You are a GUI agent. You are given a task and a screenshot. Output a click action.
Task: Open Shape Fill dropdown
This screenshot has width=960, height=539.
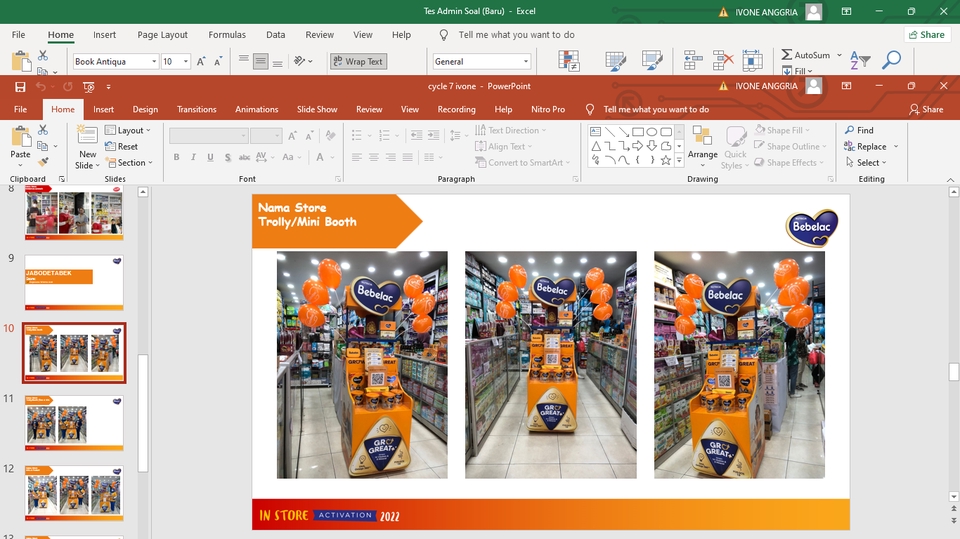coord(782,130)
